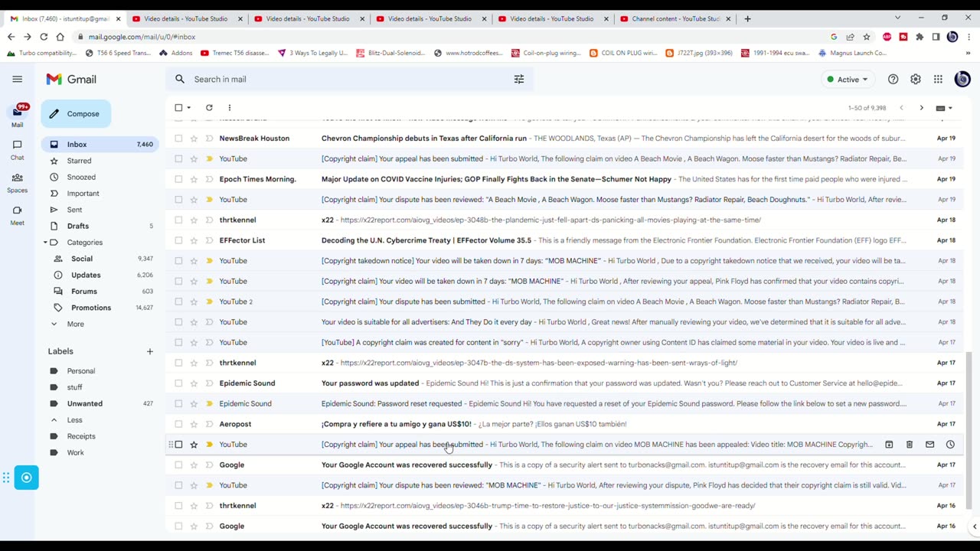Create a new label plus icon
This screenshot has height=551, width=980.
150,351
